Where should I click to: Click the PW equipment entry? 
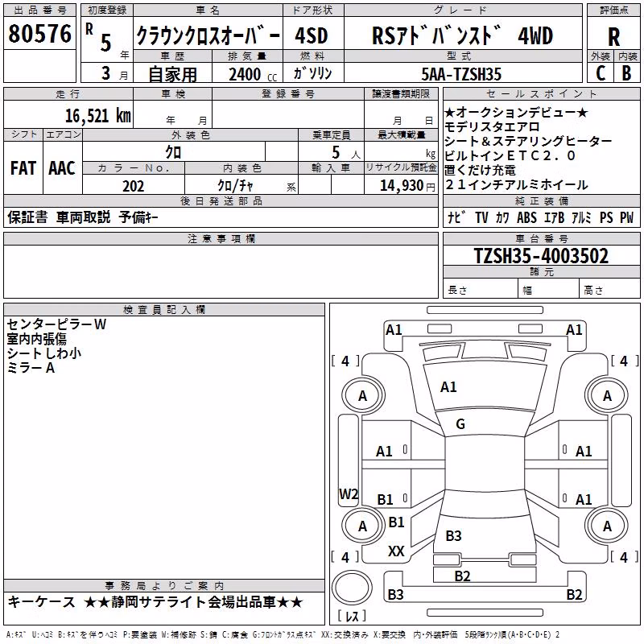627,217
